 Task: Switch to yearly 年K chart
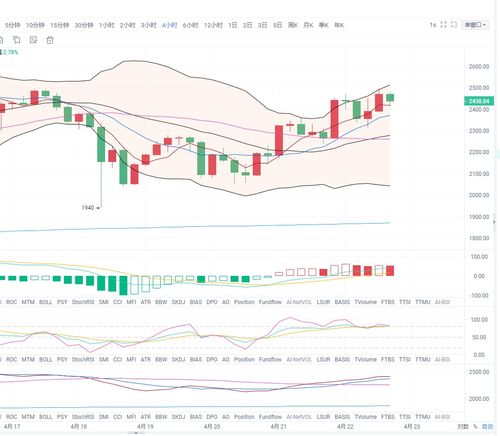tap(339, 25)
